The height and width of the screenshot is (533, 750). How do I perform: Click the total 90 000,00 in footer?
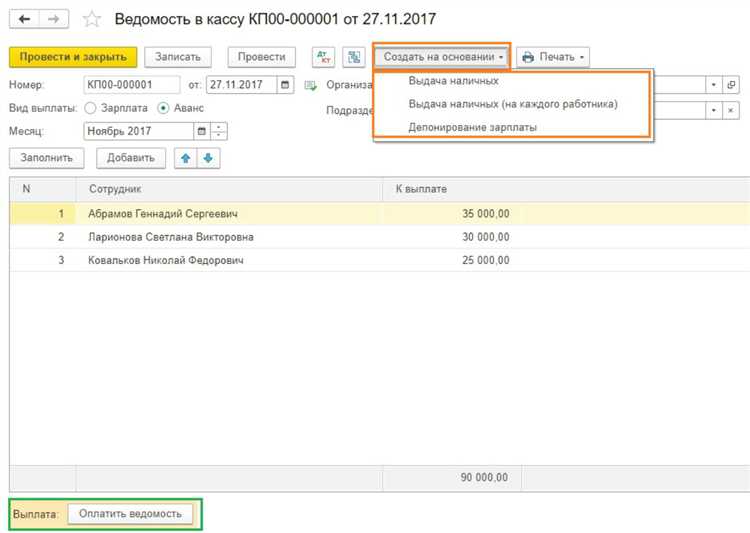pyautogui.click(x=484, y=477)
